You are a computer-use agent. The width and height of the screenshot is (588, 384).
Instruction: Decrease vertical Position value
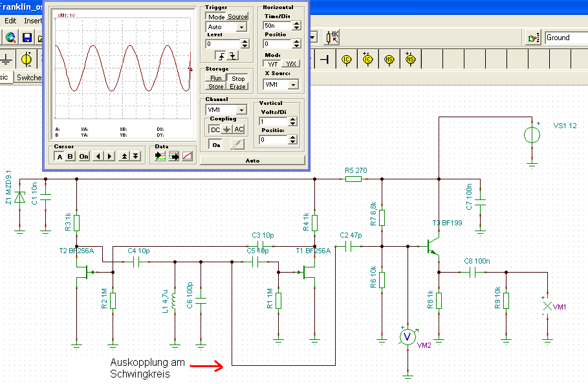point(293,142)
